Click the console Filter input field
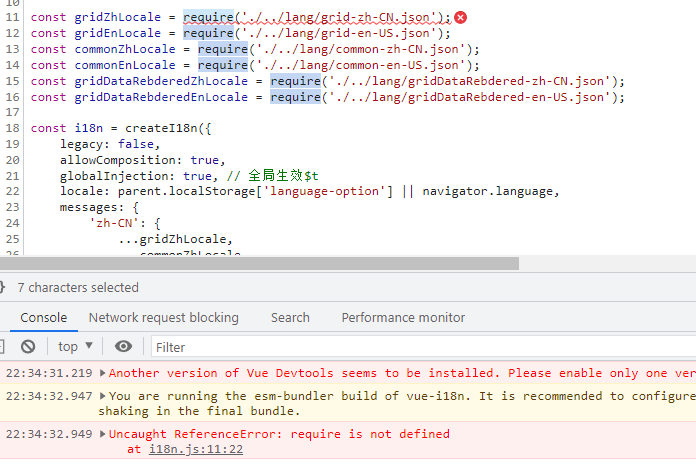Image resolution: width=696 pixels, height=464 pixels. 424,347
